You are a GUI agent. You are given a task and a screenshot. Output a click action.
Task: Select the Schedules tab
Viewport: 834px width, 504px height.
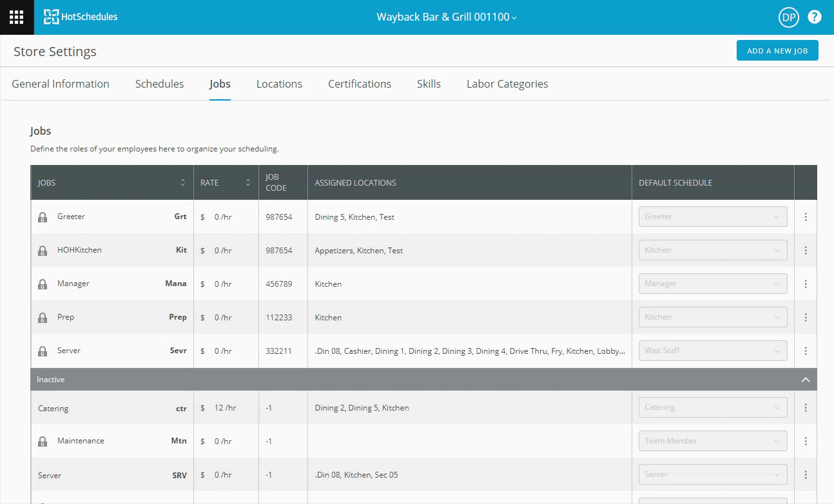tap(159, 84)
